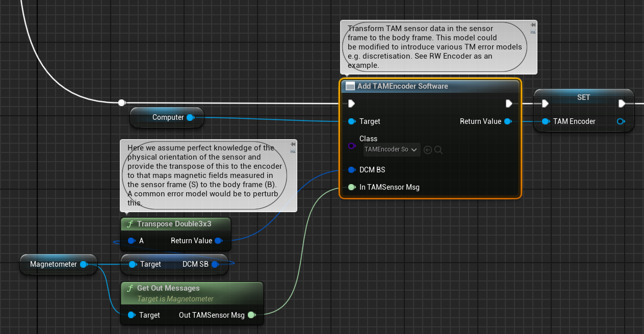Click the use-selected-asset arrow beside the Class dropdown
This screenshot has height=334, width=644.
[428, 150]
